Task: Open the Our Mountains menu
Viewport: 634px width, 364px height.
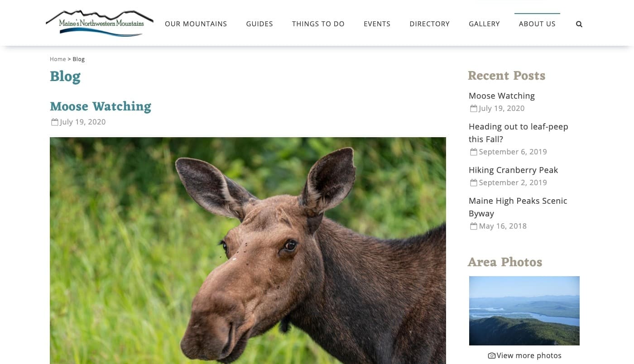Action: [x=196, y=24]
